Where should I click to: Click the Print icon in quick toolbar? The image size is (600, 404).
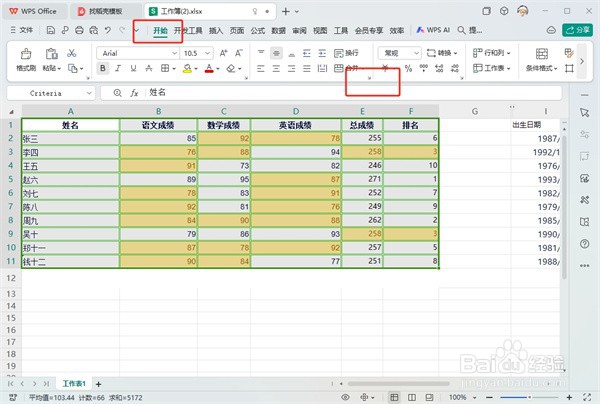[79, 30]
